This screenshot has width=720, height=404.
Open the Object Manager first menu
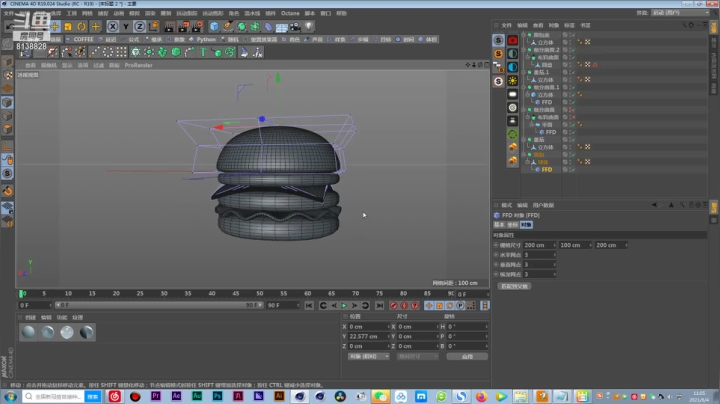click(506, 25)
